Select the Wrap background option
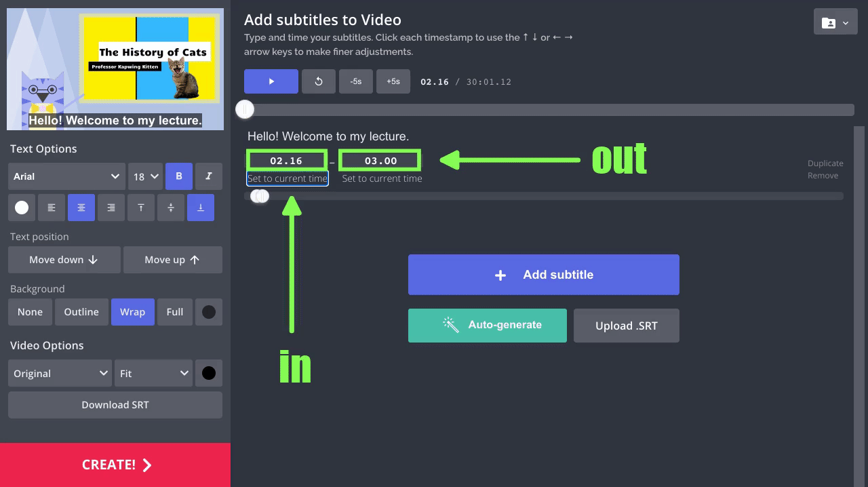The width and height of the screenshot is (868, 487). click(132, 312)
